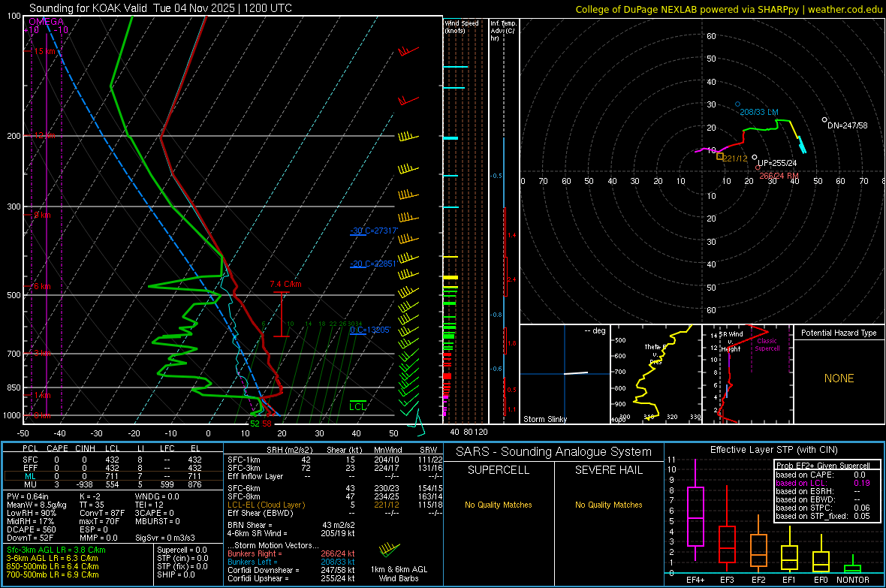Click the green LCL marker on the skew-T
Image resolution: width=886 pixels, height=588 pixels.
357,406
